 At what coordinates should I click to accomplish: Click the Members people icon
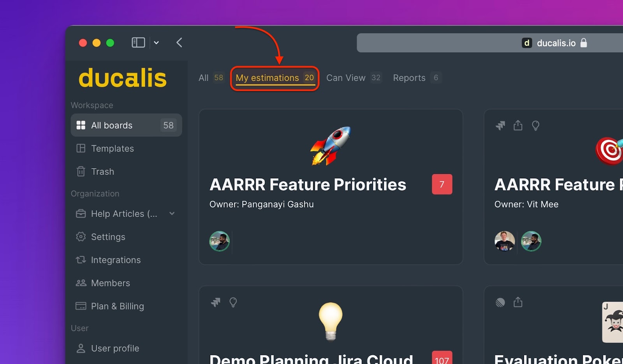pyautogui.click(x=81, y=283)
